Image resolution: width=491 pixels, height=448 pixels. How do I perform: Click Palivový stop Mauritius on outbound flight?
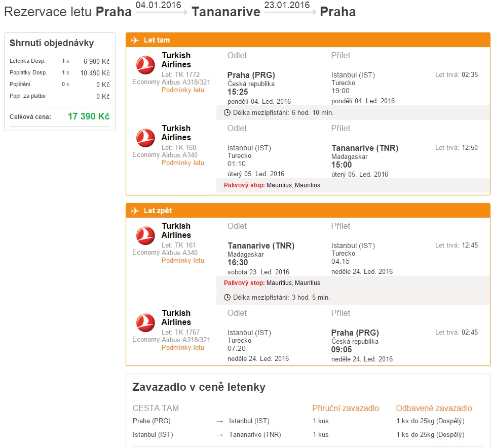pos(272,185)
